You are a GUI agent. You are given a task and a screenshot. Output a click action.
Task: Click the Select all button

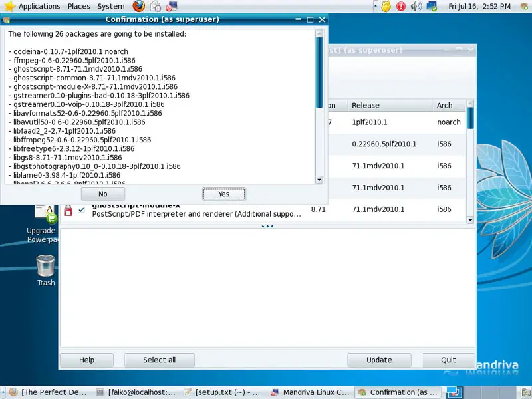159,360
